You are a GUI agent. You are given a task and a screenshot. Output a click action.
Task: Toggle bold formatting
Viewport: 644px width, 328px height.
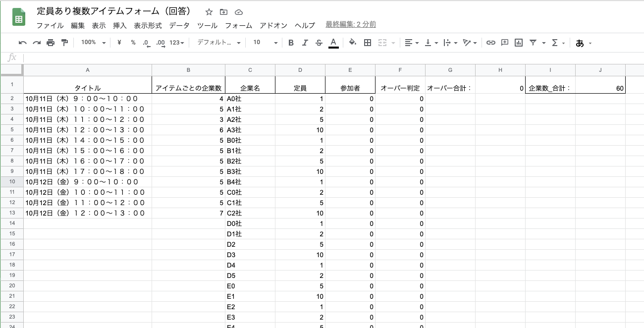[x=291, y=43]
